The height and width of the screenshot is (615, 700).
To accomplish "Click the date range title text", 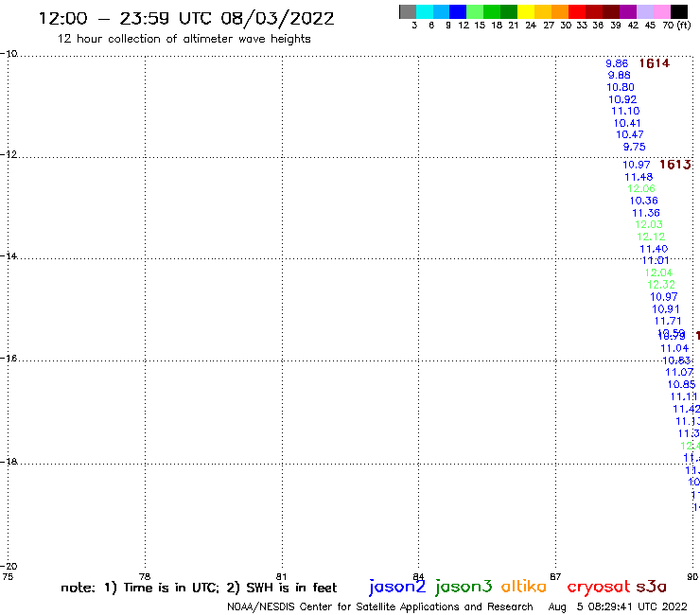I will (x=186, y=19).
